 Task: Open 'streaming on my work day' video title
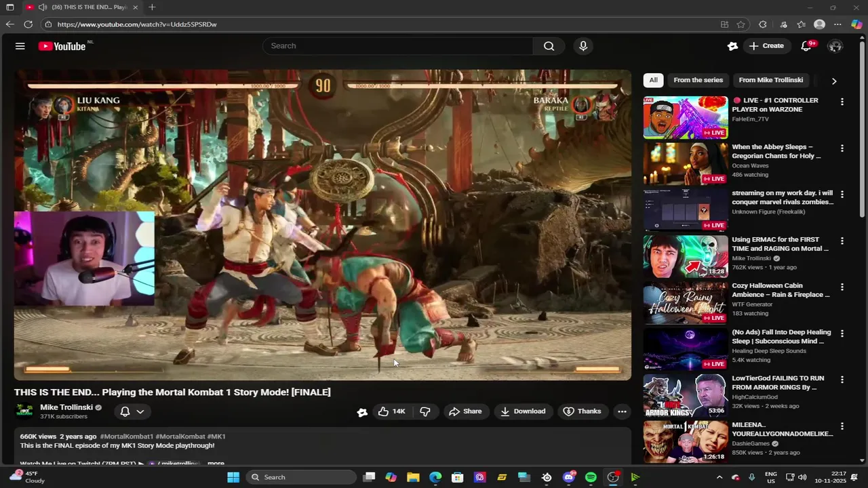[x=783, y=197]
